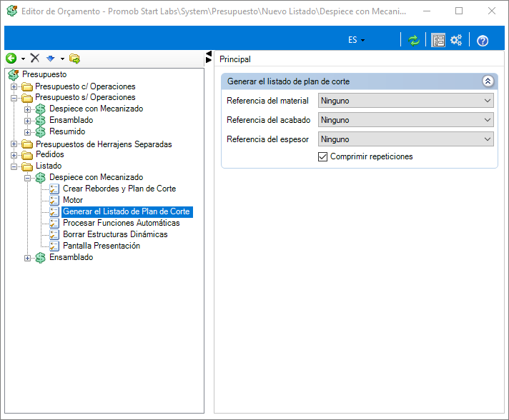Expand the Resumido node
The width and height of the screenshot is (509, 420).
pyautogui.click(x=28, y=132)
